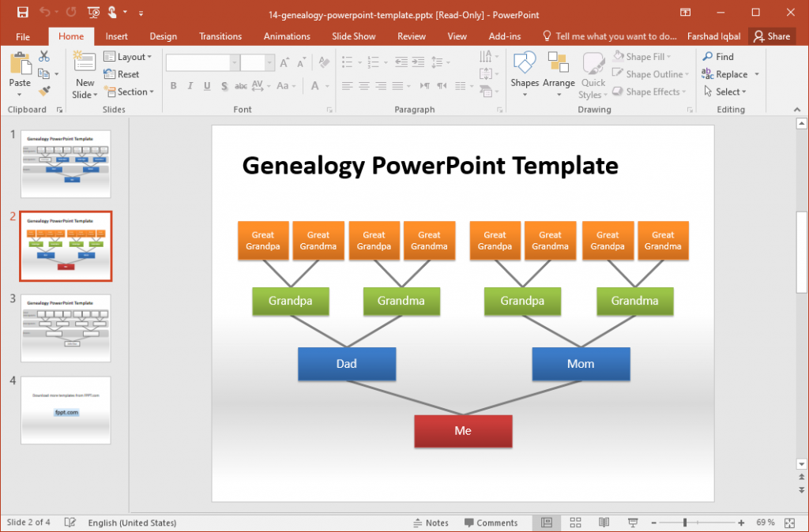Click the Share button

pyautogui.click(x=772, y=36)
